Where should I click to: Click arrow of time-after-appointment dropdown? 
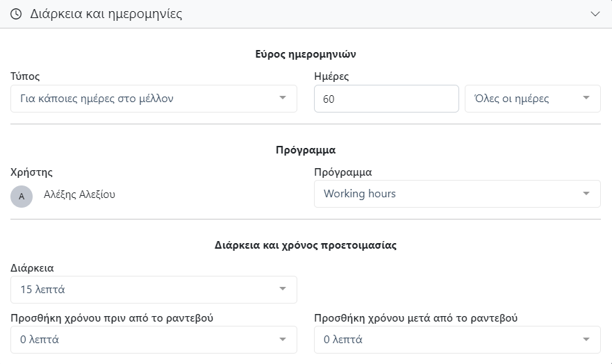point(586,340)
